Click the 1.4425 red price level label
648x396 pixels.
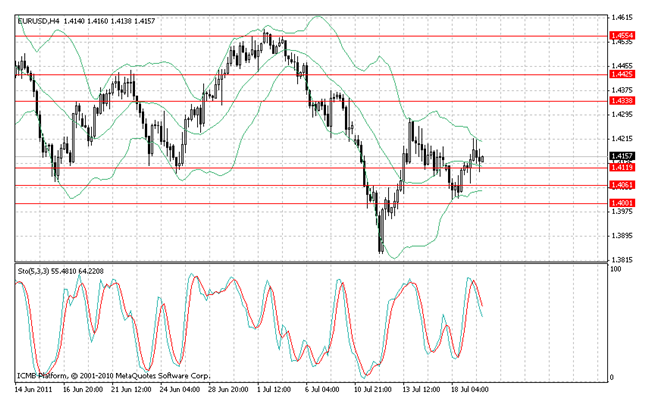click(622, 74)
